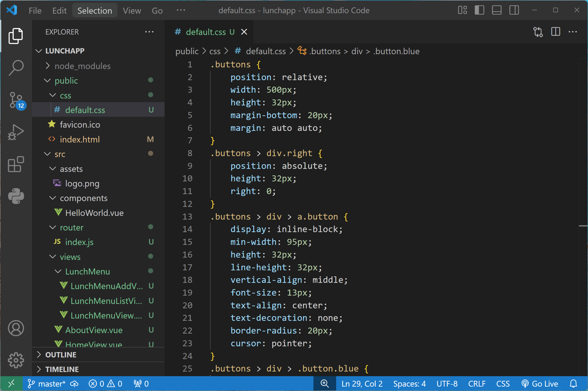
Task: Open the Explorer view in activity bar
Action: [x=16, y=36]
